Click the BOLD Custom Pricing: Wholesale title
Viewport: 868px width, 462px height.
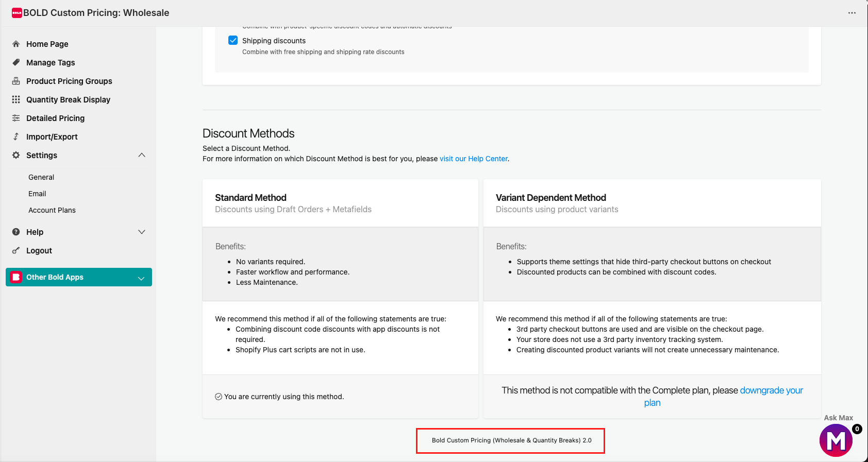(x=96, y=13)
